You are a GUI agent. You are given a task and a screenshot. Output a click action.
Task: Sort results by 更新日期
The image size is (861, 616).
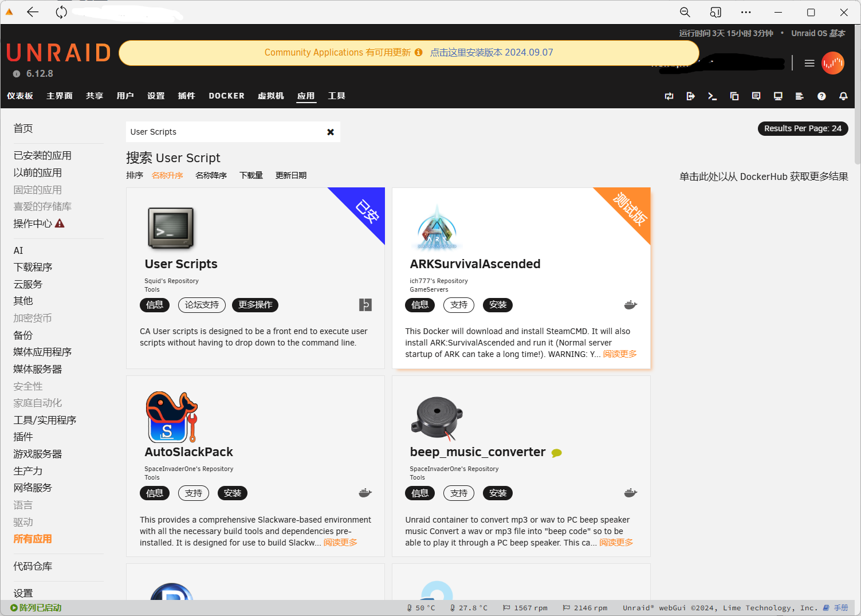291,175
